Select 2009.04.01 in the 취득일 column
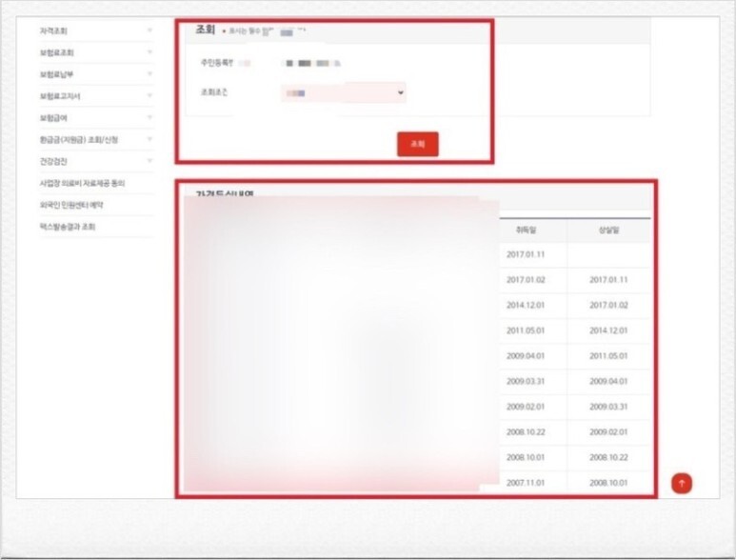Screen dimensions: 736x560 [x=526, y=356]
